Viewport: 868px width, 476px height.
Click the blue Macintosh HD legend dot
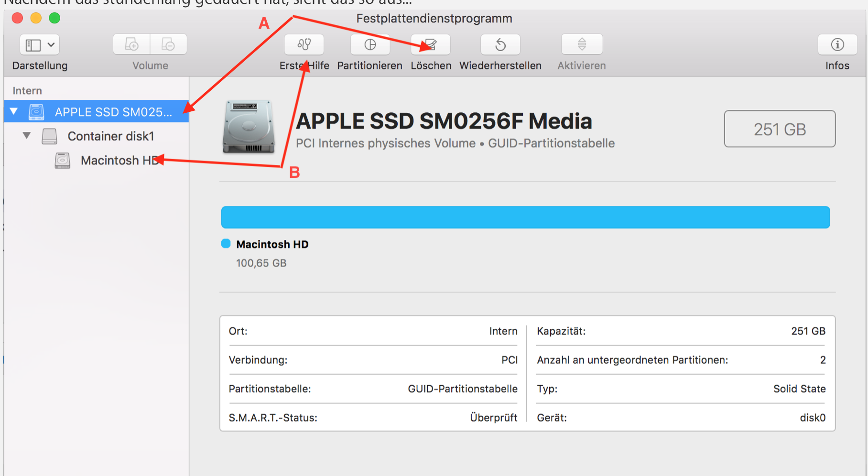226,244
